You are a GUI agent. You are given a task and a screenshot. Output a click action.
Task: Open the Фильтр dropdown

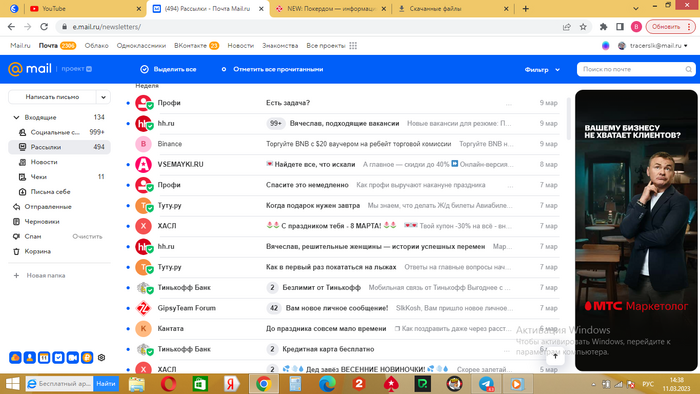tap(542, 70)
